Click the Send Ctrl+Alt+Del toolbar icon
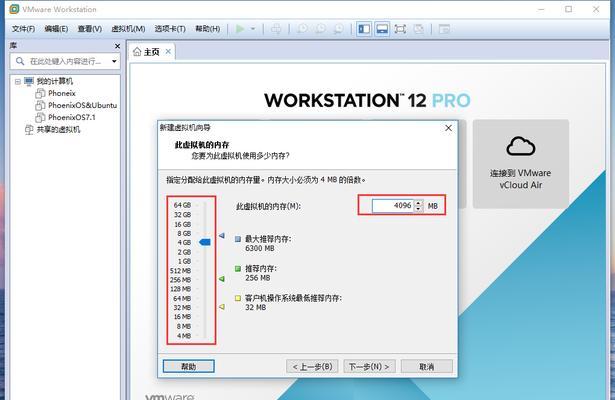Image resolution: width=615 pixels, height=400 pixels. pyautogui.click(x=276, y=29)
